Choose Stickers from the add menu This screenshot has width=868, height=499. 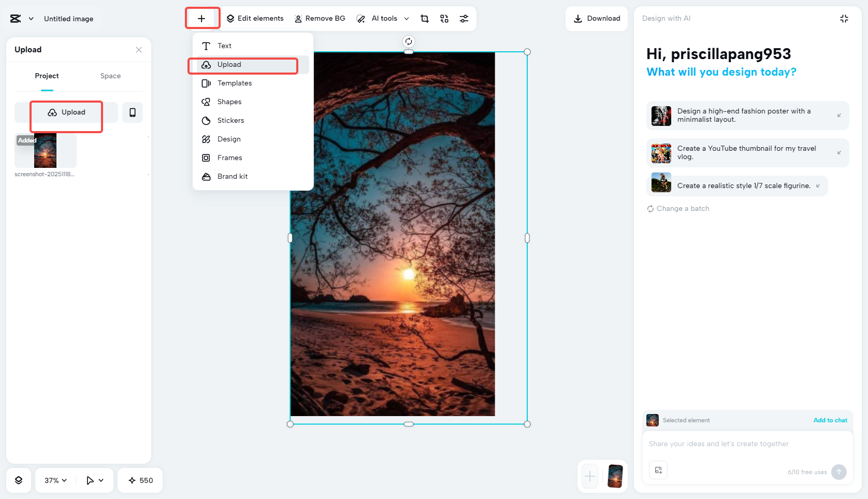point(230,120)
